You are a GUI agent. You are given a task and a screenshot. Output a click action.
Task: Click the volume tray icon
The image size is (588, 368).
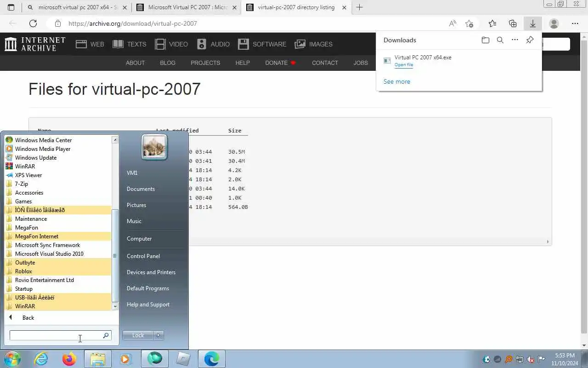coord(530,359)
